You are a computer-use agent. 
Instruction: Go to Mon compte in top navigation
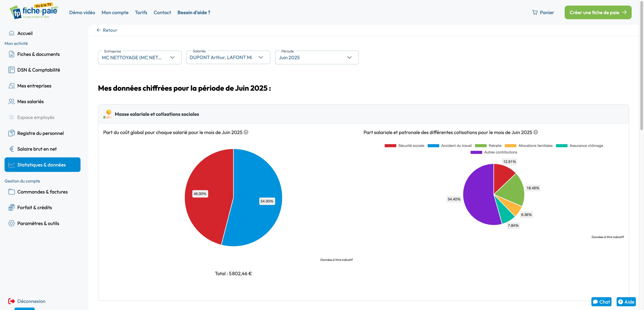point(115,12)
